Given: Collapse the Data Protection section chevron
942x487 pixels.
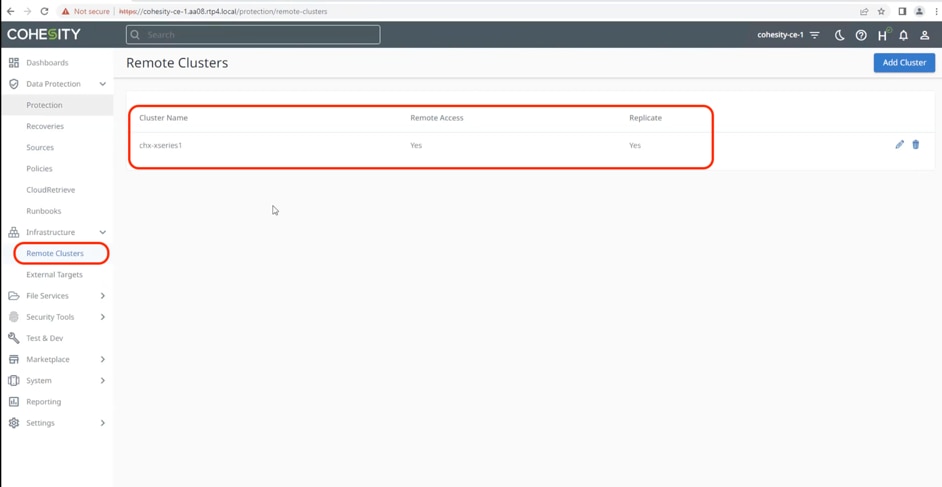Looking at the screenshot, I should [103, 84].
